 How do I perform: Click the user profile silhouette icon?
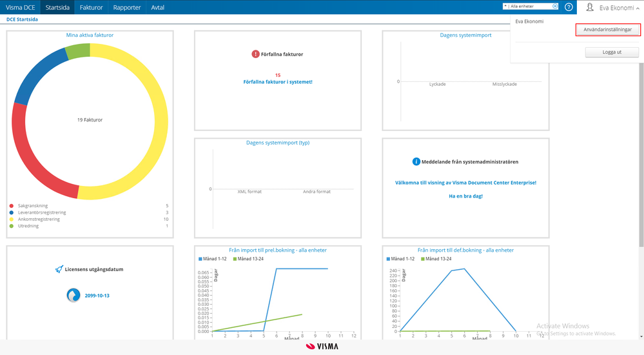tap(590, 7)
